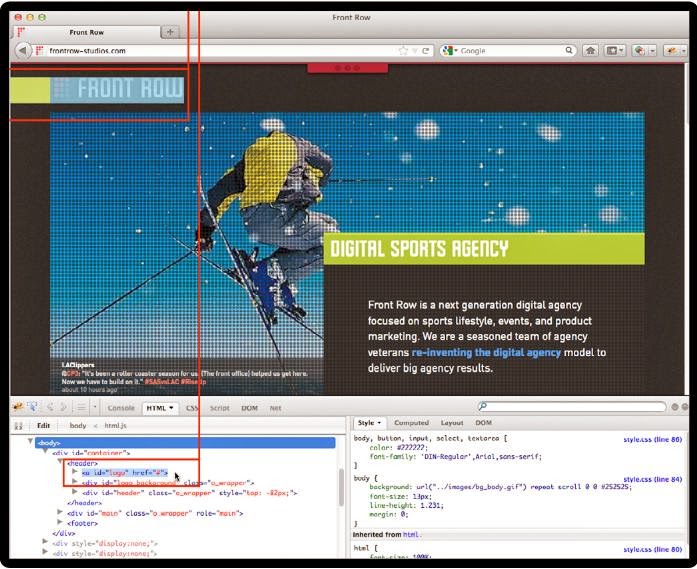The width and height of the screenshot is (697, 569).
Task: Click the HTML panel vertical scrollbar
Action: point(341,487)
